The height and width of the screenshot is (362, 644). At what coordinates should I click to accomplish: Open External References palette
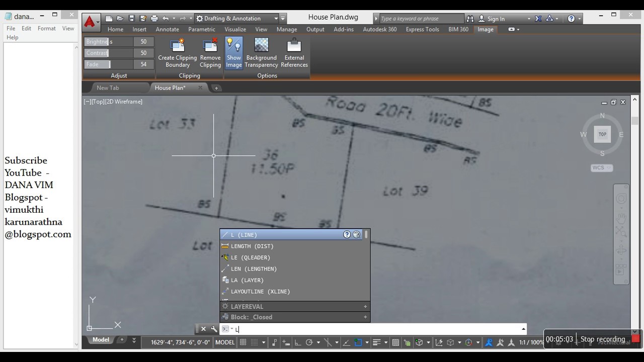click(294, 53)
